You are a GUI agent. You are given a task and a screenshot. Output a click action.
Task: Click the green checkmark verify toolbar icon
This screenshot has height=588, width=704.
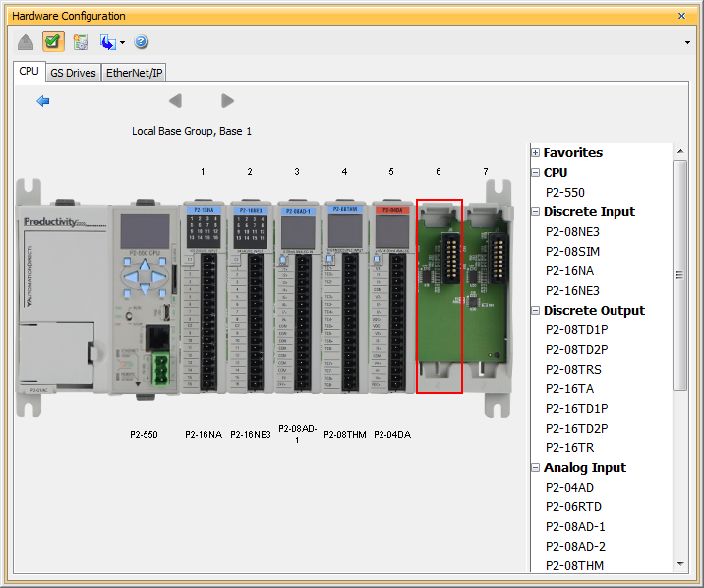tap(53, 42)
